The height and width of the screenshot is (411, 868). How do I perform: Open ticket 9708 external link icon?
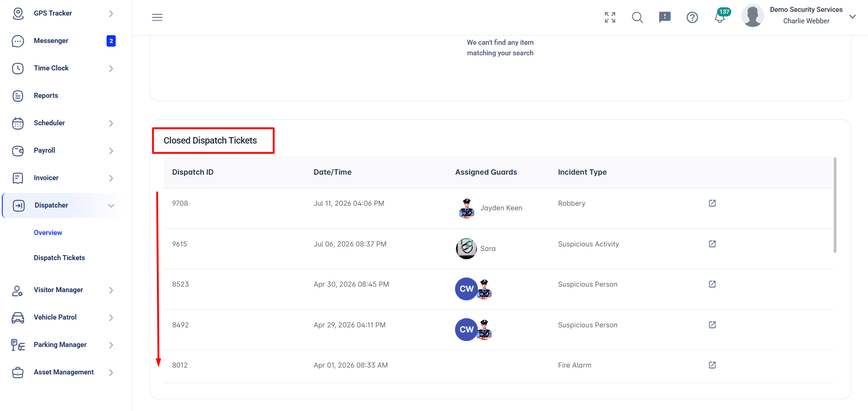(712, 203)
